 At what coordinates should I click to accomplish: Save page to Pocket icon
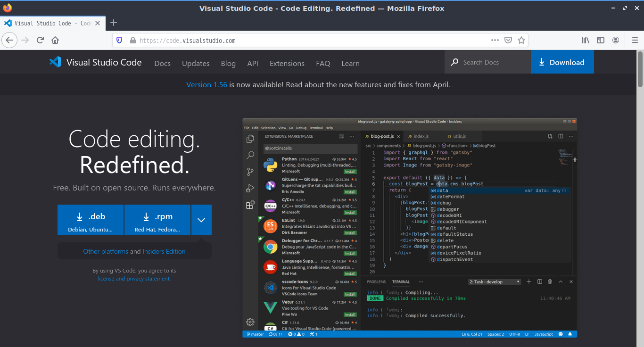[x=508, y=41]
